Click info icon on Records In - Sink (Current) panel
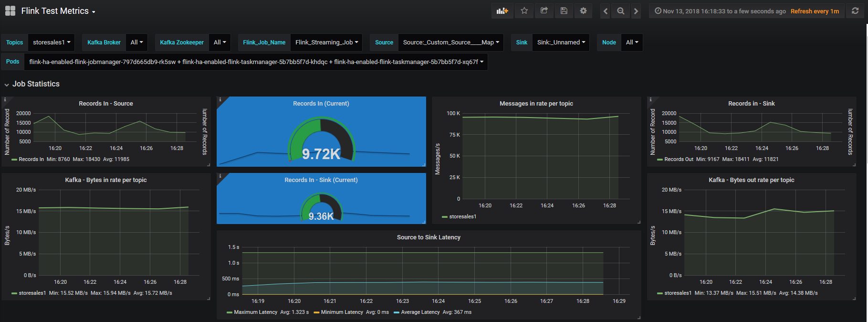Screen dimensions: 868x322 [x=220, y=176]
